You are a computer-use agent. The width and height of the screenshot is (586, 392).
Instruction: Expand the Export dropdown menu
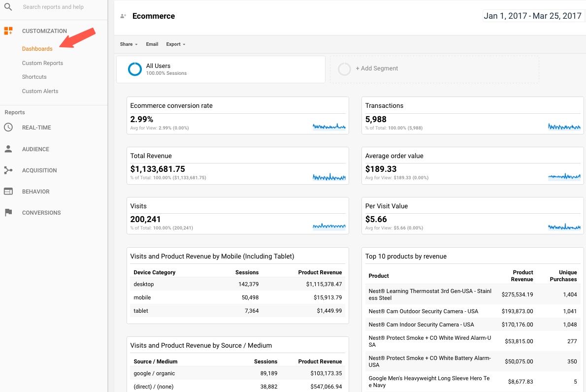[175, 44]
